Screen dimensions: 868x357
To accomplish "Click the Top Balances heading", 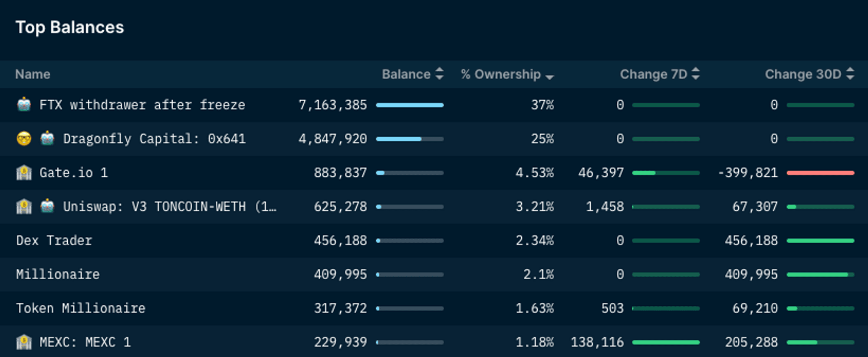I will coord(70,27).
